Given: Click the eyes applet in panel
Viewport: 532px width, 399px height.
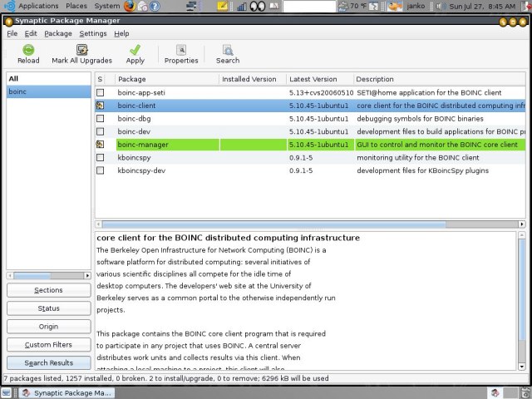Looking at the screenshot, I should click(258, 6).
